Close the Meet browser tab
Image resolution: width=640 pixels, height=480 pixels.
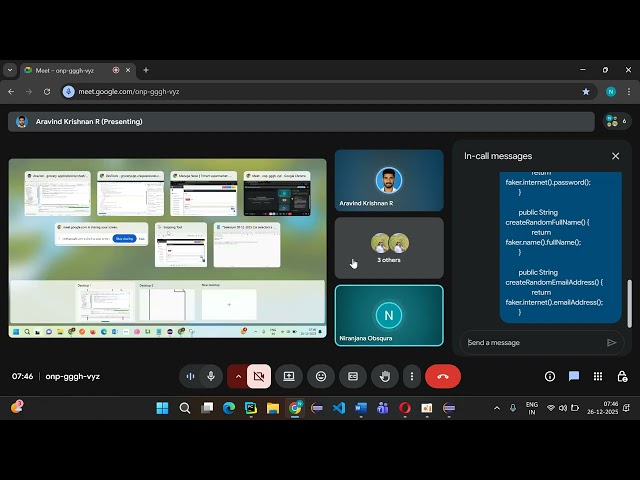[128, 70]
